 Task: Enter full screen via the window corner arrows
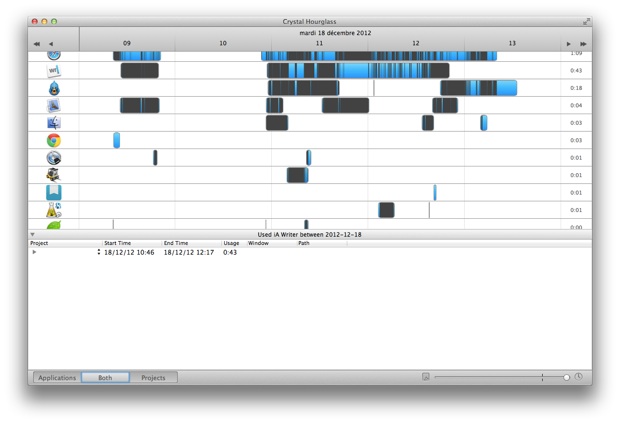tap(586, 22)
